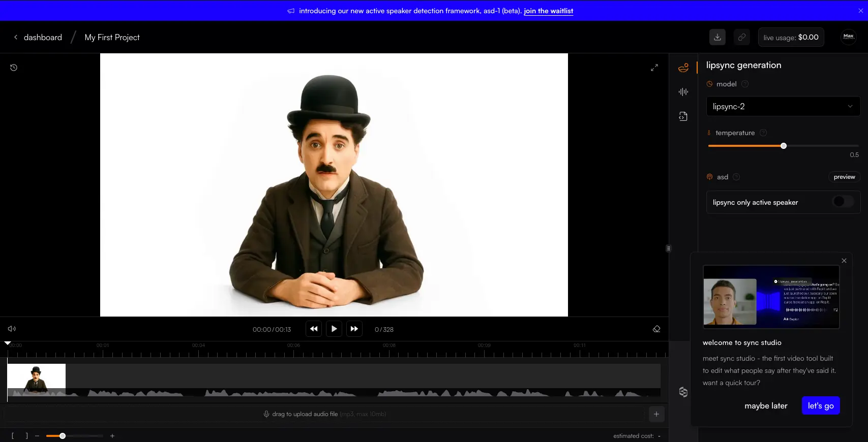The height and width of the screenshot is (442, 868).
Task: Click the audio upload drop area
Action: [x=324, y=414]
